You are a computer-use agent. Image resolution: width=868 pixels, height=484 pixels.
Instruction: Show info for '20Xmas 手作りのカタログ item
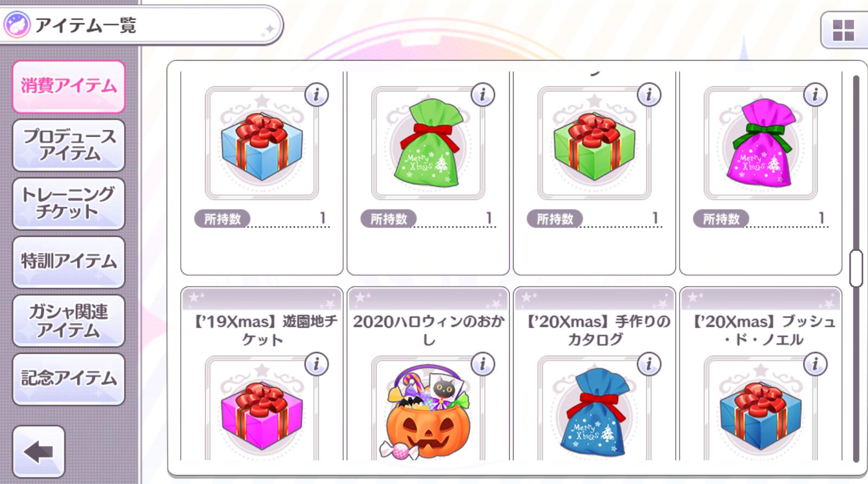(649, 364)
